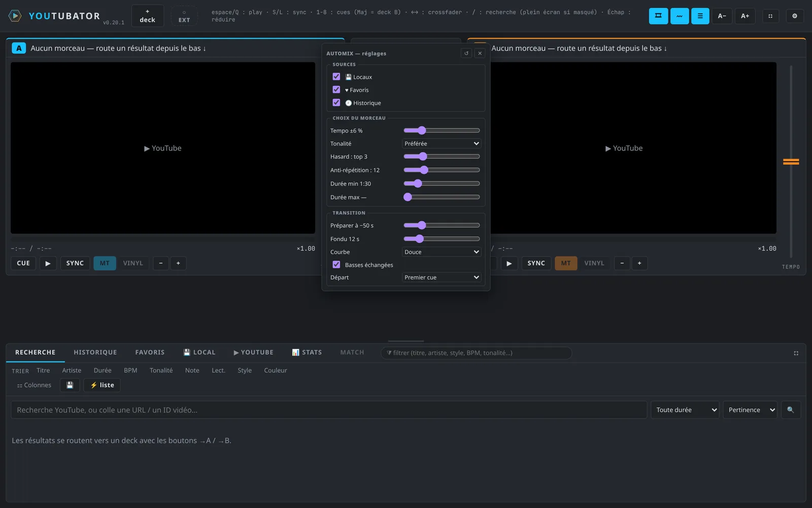Screen dimensions: 812x508
Task: Sort results by Tonalité
Action: 161,370
